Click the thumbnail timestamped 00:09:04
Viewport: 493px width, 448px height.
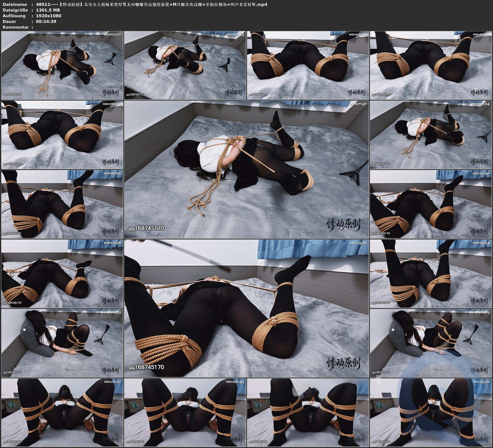pyautogui.click(x=431, y=135)
